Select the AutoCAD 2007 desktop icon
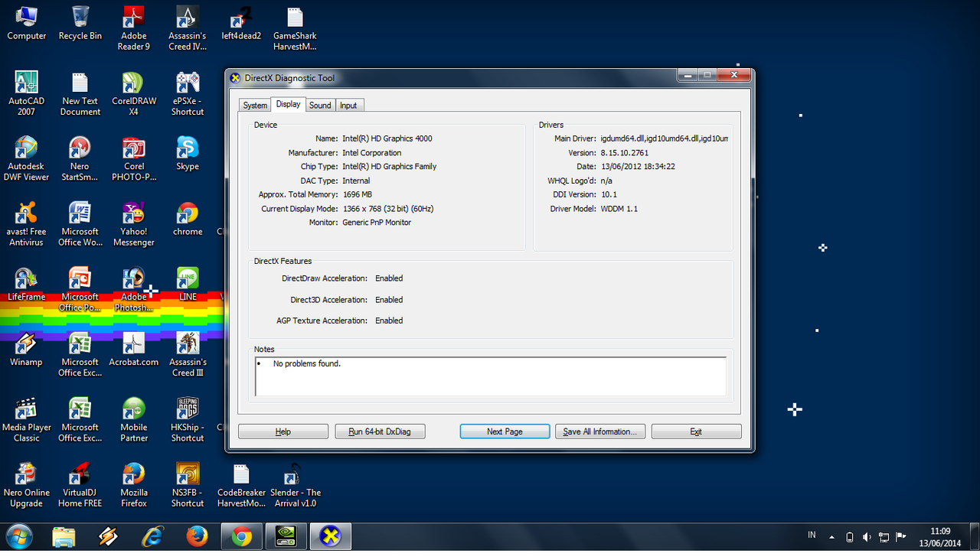Screen dimensions: 980x560 coord(27,93)
